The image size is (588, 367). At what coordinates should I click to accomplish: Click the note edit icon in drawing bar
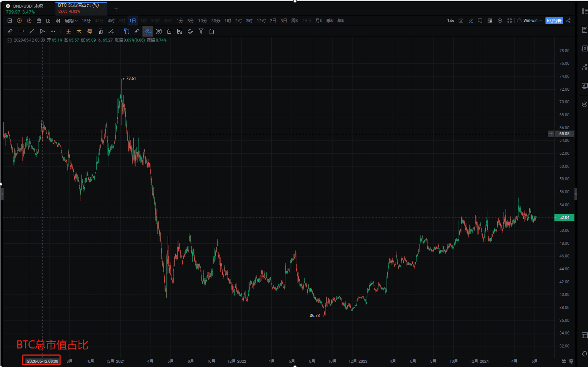coord(180,31)
